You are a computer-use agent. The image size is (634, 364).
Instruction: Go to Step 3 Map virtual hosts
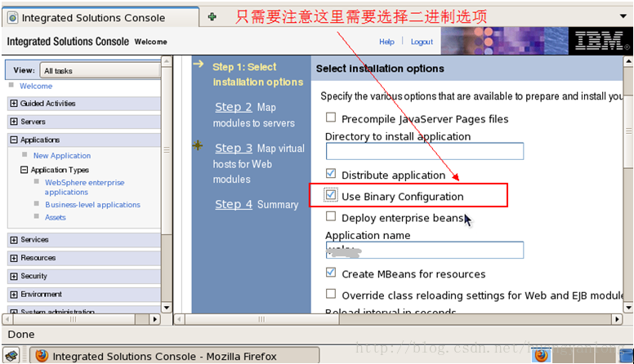234,149
